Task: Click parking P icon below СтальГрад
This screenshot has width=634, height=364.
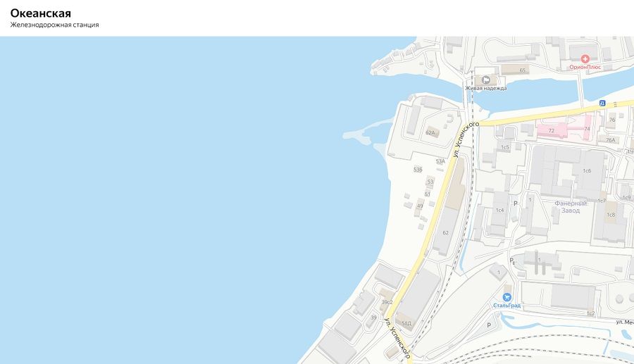Action: click(489, 325)
